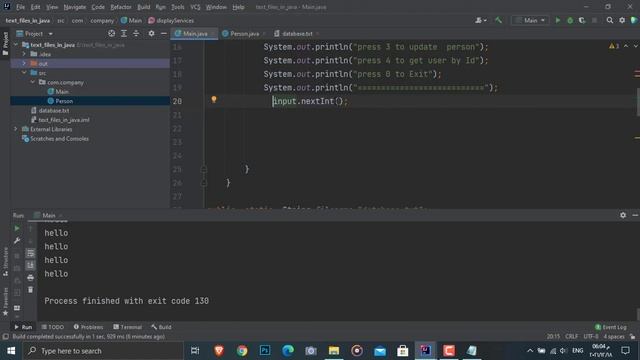Image resolution: width=640 pixels, height=360 pixels.
Task: Switch to the database.txt editor tab
Action: coord(296,33)
